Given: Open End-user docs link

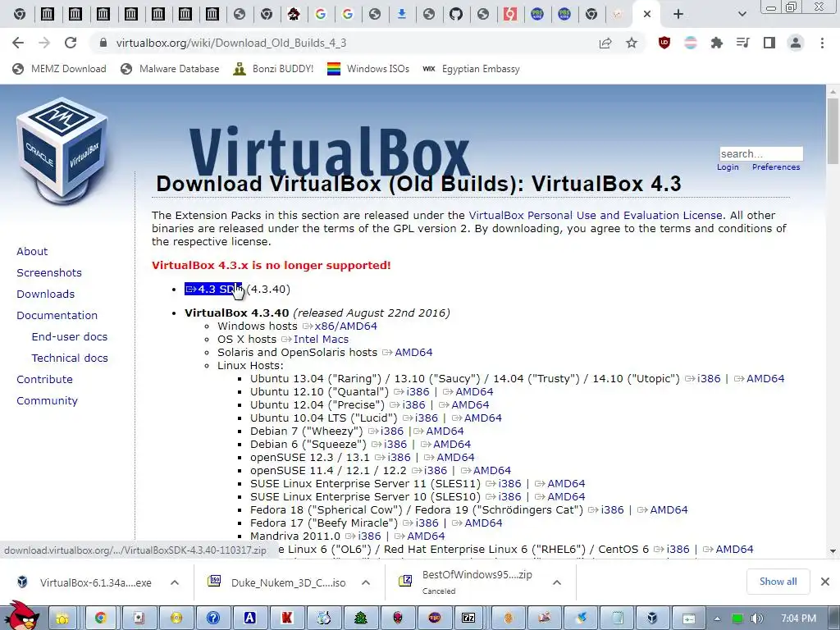Looking at the screenshot, I should tap(70, 337).
